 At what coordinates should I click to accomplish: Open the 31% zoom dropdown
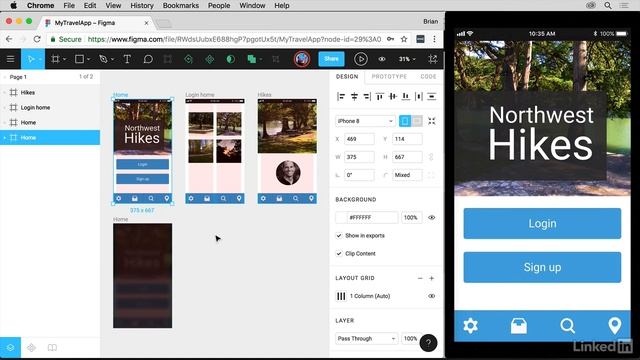click(407, 59)
